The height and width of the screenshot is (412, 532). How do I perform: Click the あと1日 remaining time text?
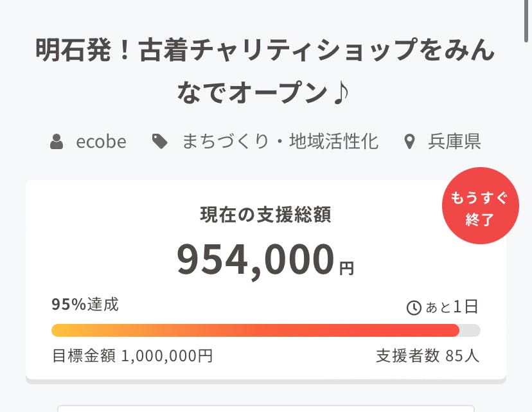click(452, 307)
